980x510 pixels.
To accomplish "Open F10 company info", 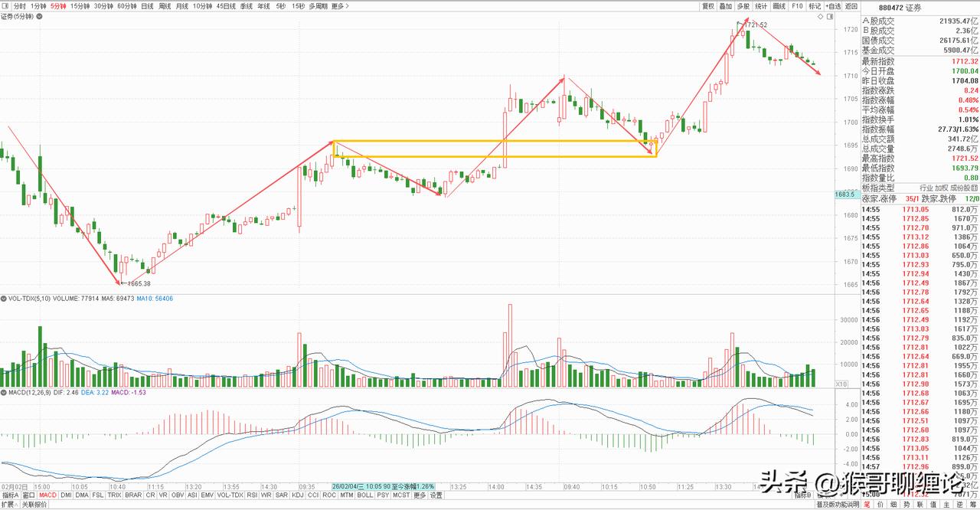I will 797,5.
